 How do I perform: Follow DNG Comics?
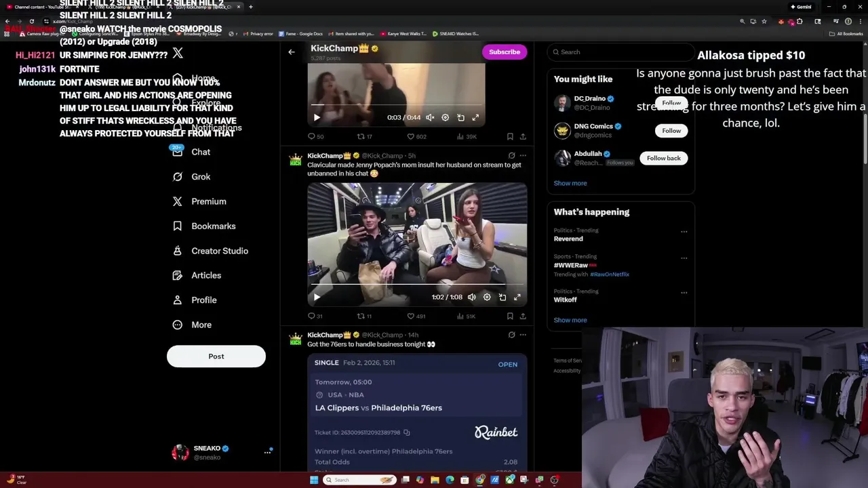[x=671, y=130]
